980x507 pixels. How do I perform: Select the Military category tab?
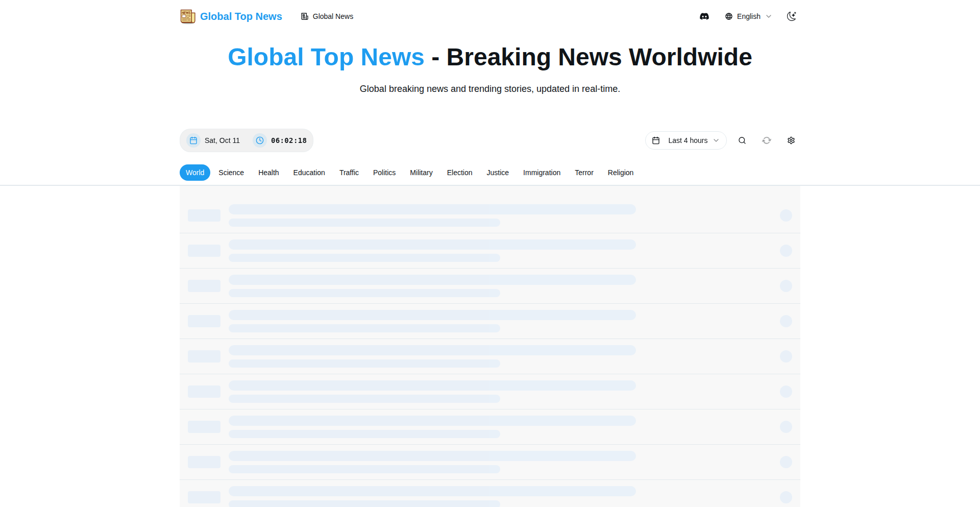point(421,173)
